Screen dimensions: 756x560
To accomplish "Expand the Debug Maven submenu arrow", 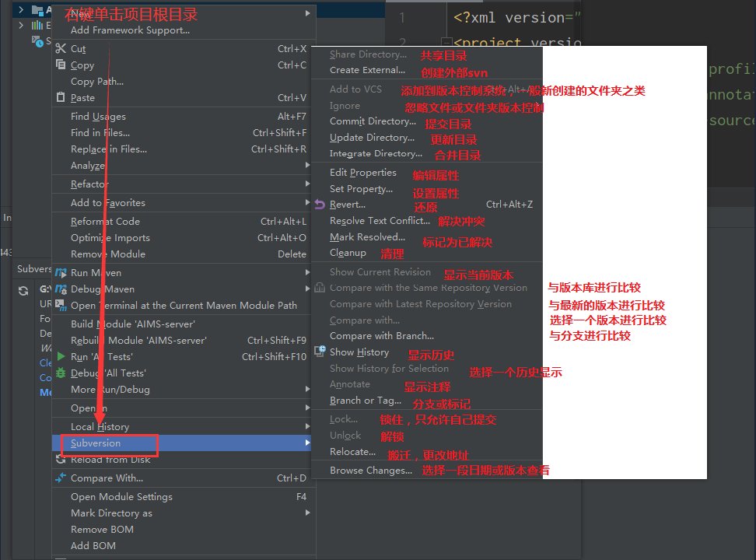I will pyautogui.click(x=307, y=289).
